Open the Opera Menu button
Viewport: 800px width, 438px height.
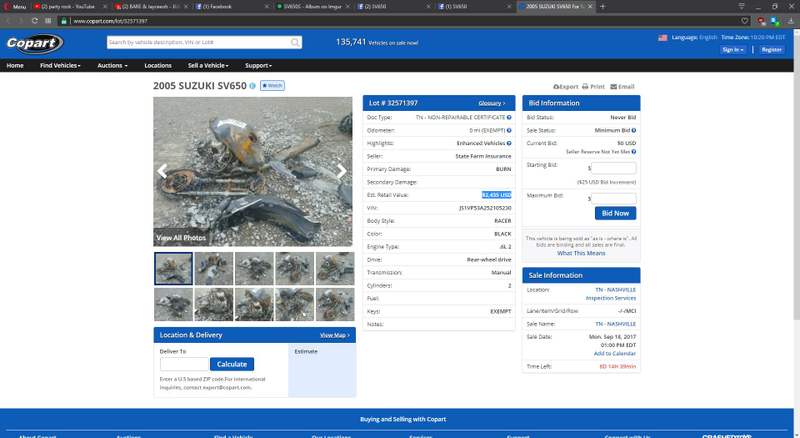pos(15,7)
